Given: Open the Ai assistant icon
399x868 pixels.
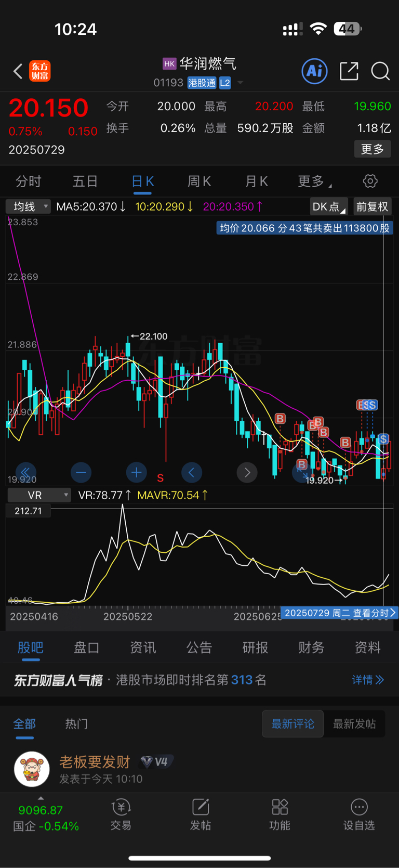Looking at the screenshot, I should point(314,71).
